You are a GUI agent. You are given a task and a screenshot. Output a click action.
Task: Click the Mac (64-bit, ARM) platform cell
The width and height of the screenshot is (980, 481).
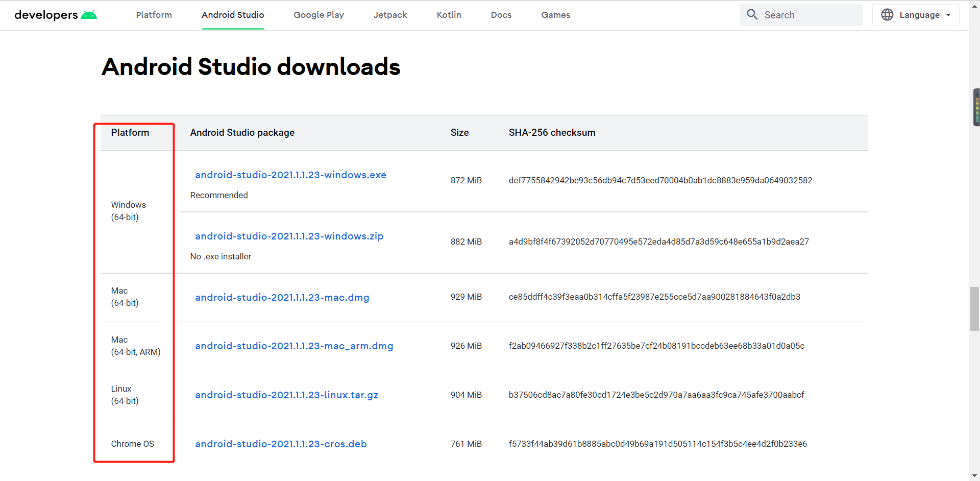pos(136,346)
